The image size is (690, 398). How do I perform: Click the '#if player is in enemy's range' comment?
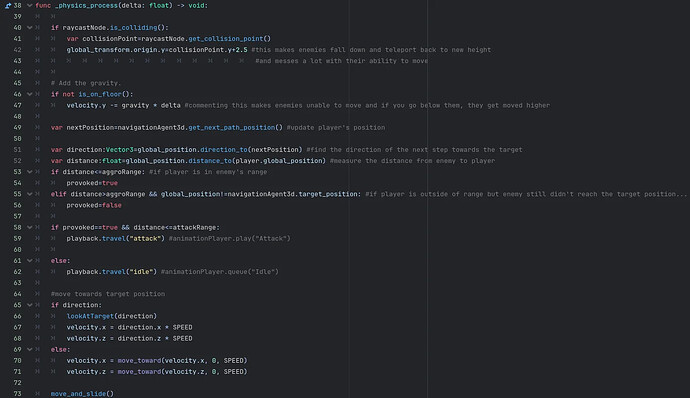pos(208,172)
